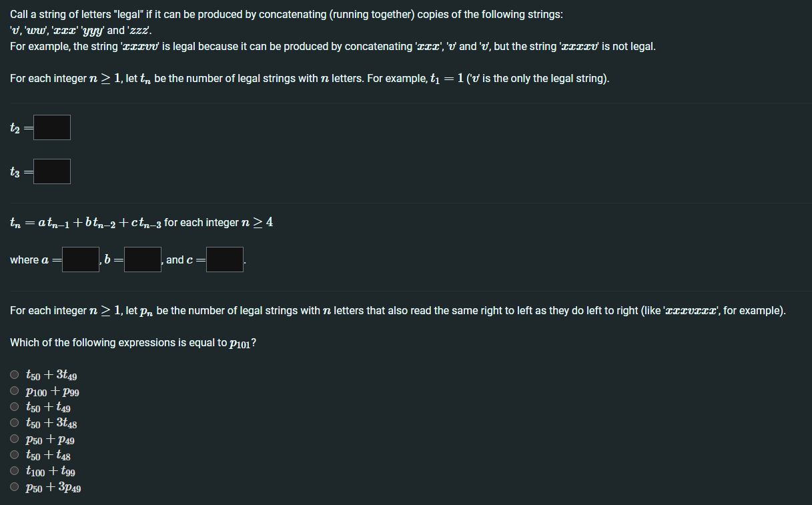
Task: Focus the coefficient c input field
Action: [224, 259]
